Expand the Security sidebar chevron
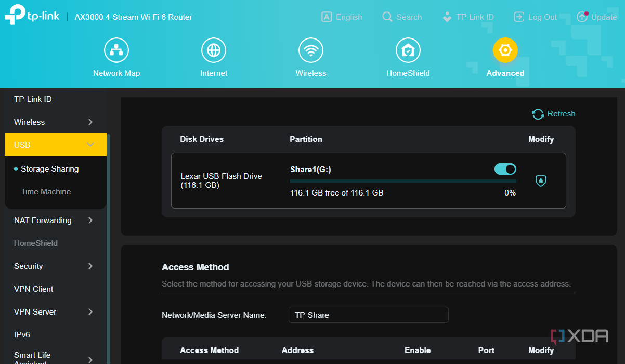Screen dimensions: 625x364 [90, 266]
